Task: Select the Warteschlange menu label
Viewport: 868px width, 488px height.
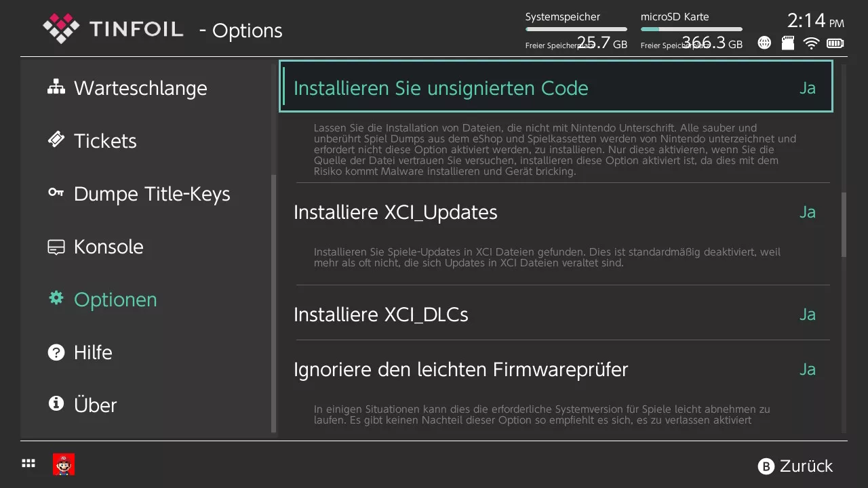Action: coord(140,88)
